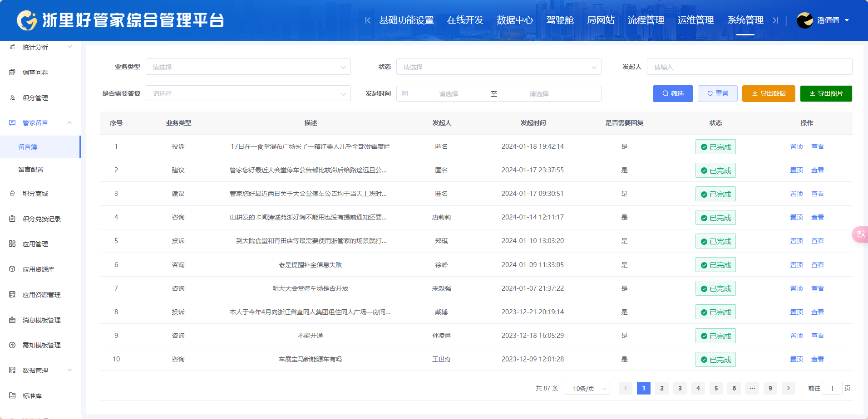Click 查看 for row 1 complaint
Screen dimensions: 868x419
818,146
